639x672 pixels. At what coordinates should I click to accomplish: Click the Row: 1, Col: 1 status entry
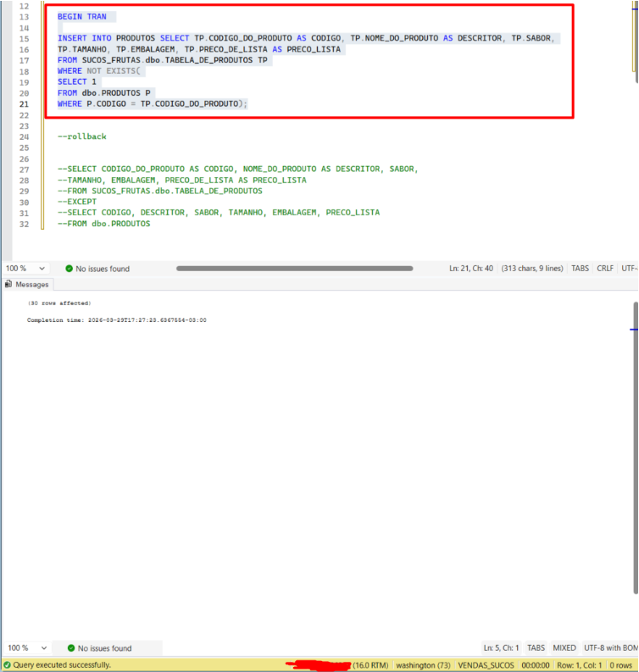click(x=580, y=664)
